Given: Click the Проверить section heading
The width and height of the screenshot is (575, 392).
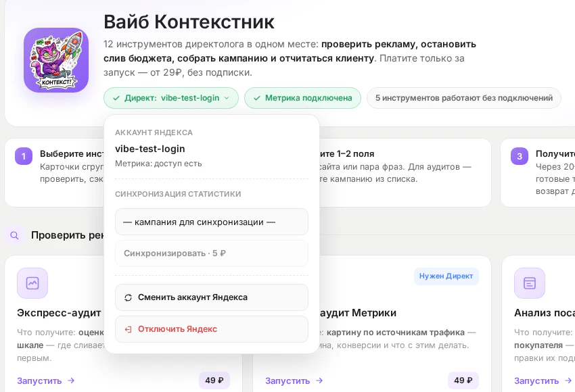Looking at the screenshot, I should point(68,235).
